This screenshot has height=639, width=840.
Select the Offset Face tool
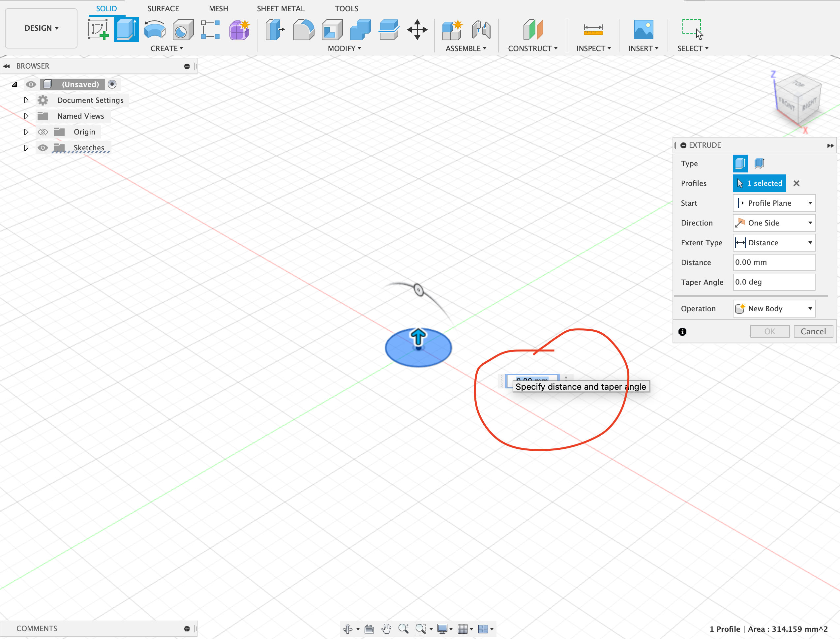coord(389,30)
